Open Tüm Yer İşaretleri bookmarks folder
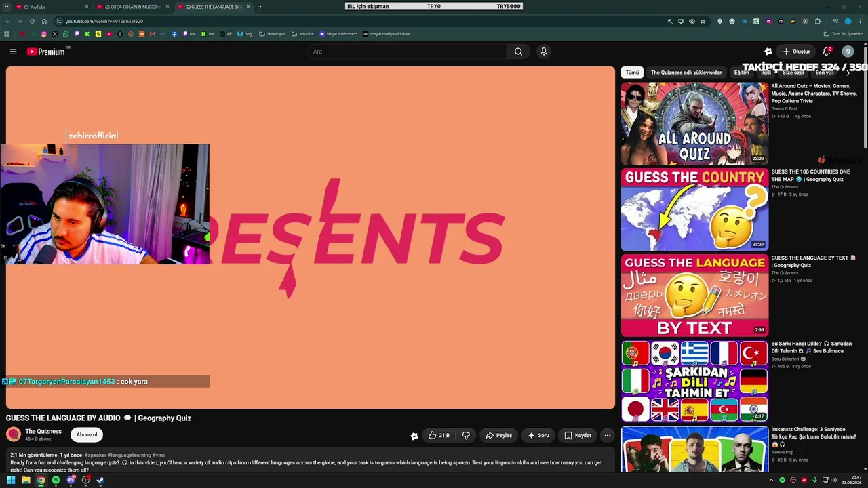 click(x=844, y=34)
